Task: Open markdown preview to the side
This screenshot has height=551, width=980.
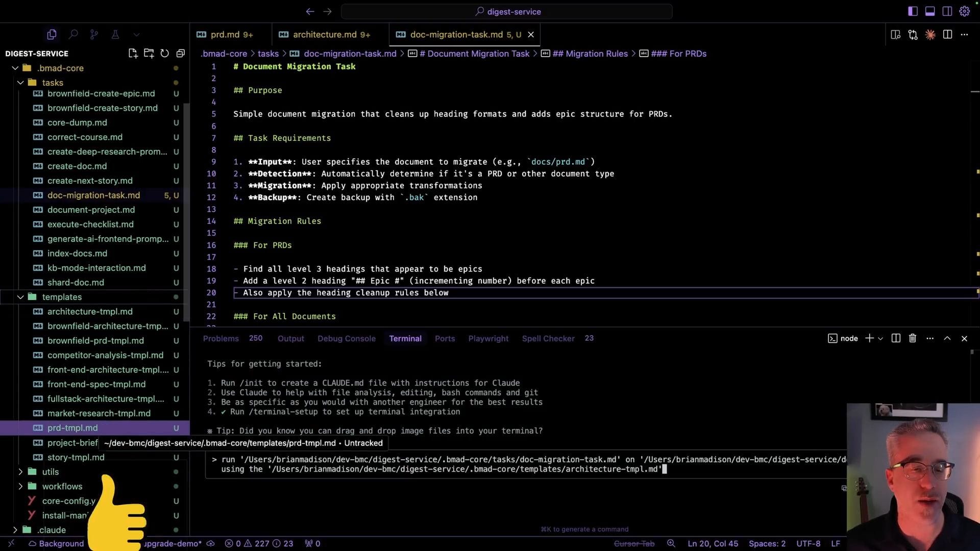Action: click(895, 35)
